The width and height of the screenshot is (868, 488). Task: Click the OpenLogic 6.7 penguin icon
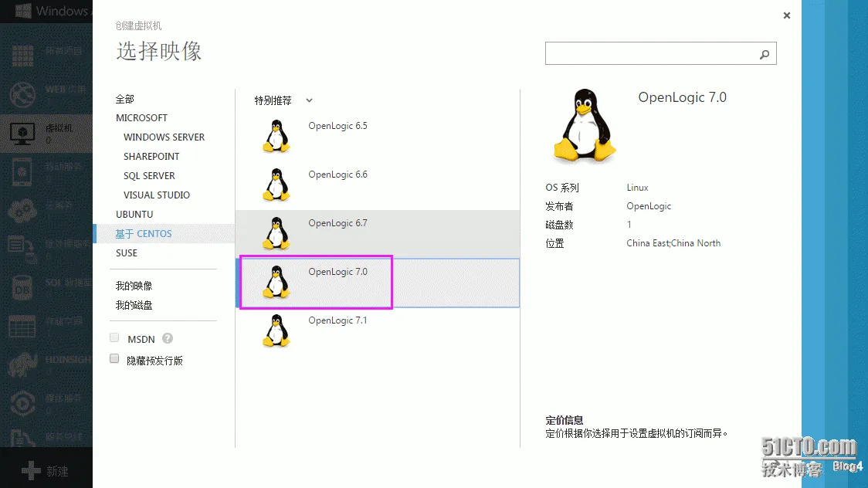click(x=276, y=233)
